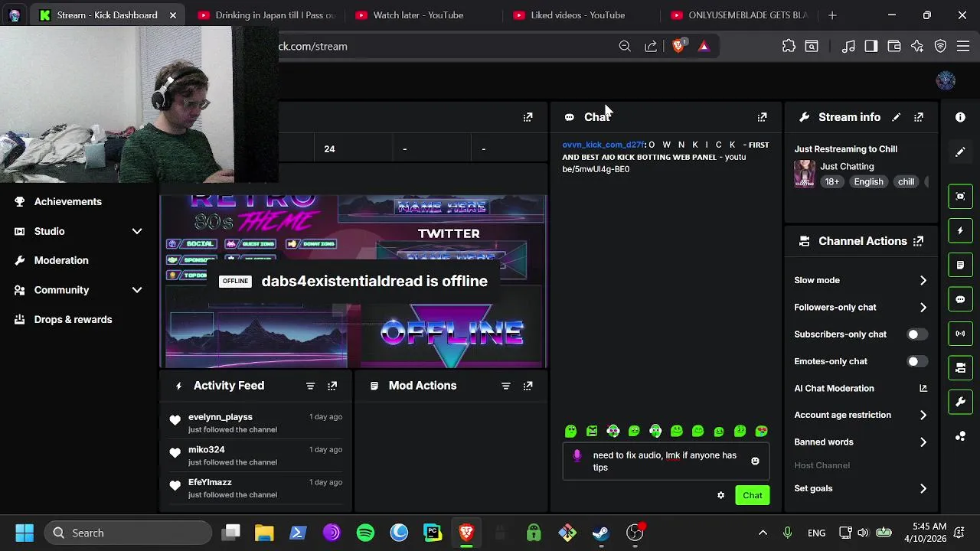Toggle Subscribers-only chat
980x551 pixels.
click(916, 334)
